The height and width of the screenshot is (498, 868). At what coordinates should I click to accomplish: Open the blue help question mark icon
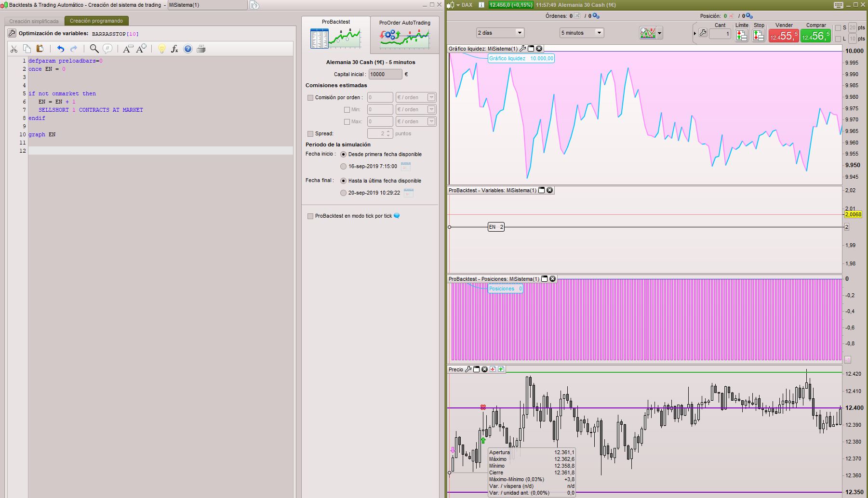coord(188,49)
